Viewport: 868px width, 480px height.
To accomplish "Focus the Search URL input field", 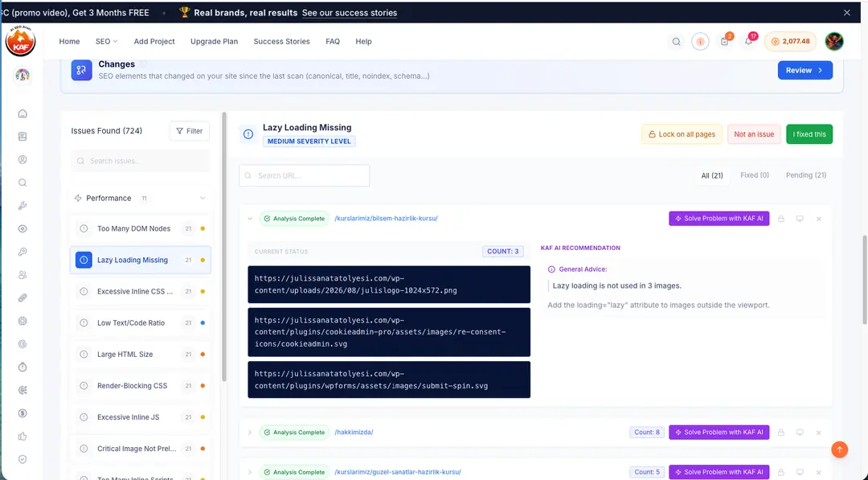I will 305,175.
